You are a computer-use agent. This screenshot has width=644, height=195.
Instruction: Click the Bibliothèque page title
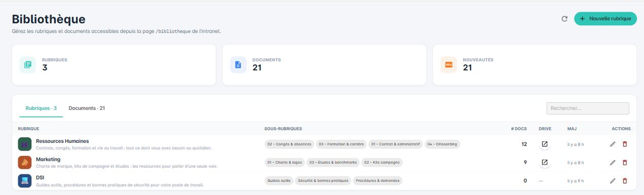click(x=49, y=19)
